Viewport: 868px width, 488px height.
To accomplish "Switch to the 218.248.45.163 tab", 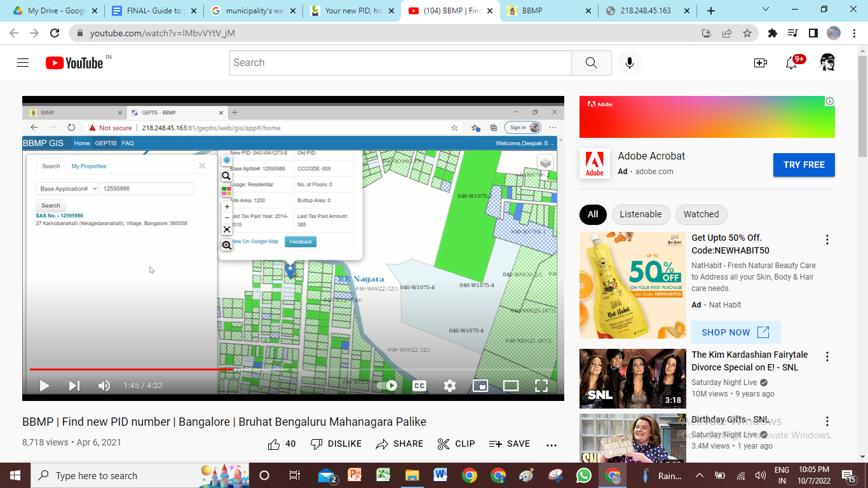I will (x=648, y=11).
